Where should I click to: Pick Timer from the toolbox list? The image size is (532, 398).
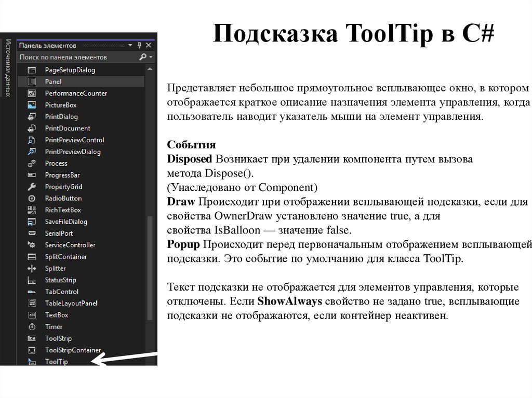54,327
